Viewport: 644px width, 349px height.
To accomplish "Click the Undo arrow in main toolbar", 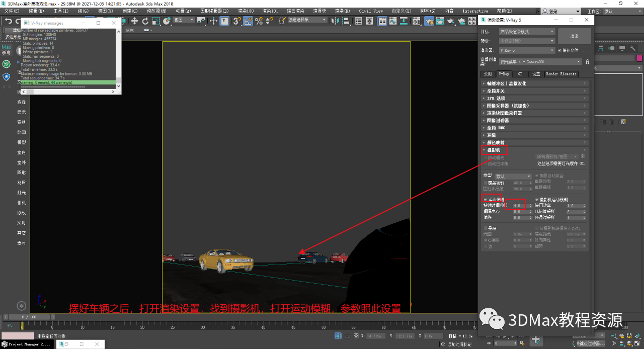I will tap(8, 21).
